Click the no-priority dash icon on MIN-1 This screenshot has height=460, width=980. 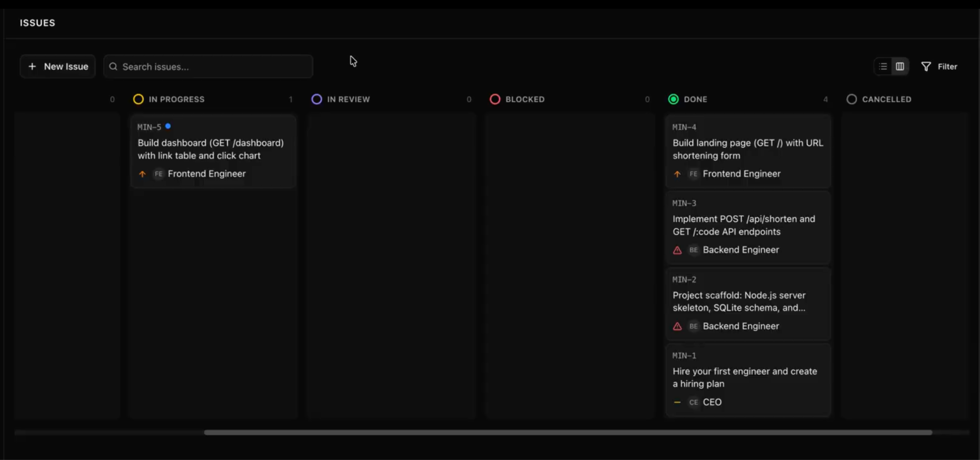pyautogui.click(x=678, y=402)
